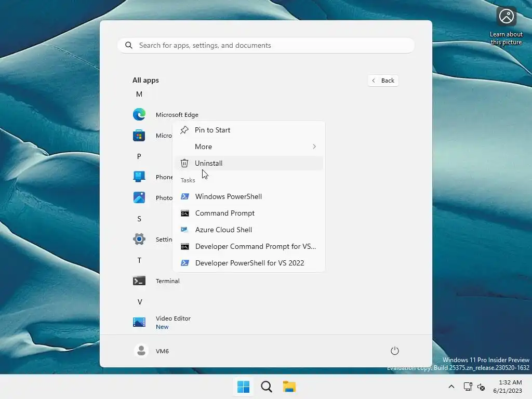Click the VM6 user account avatar
532x399 pixels.
coord(141,351)
